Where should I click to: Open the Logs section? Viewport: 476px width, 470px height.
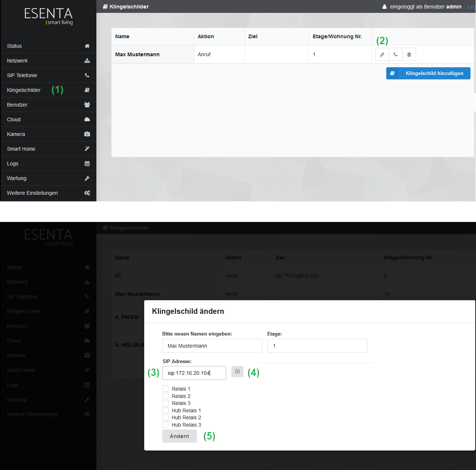[x=49, y=164]
